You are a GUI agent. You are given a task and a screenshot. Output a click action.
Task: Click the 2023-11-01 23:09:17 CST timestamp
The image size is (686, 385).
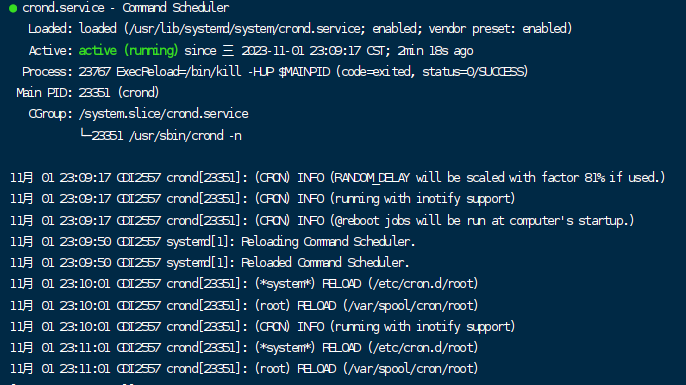click(313, 51)
